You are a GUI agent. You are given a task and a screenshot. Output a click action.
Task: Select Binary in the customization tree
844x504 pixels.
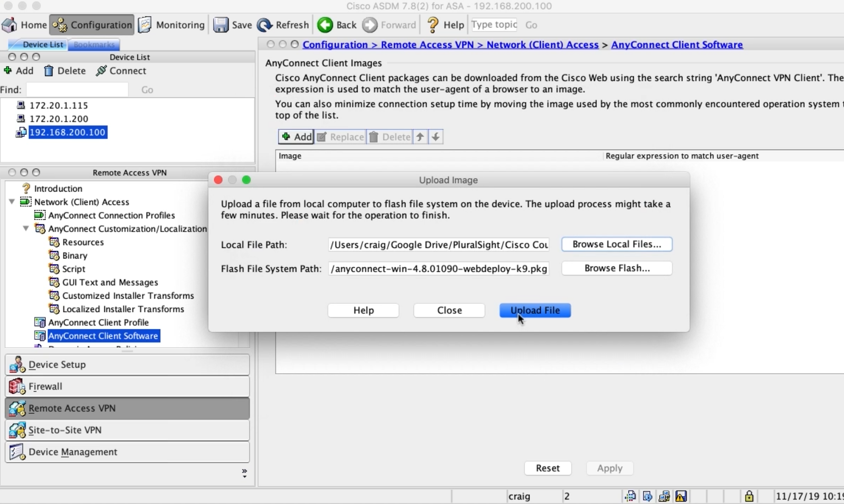[75, 256]
